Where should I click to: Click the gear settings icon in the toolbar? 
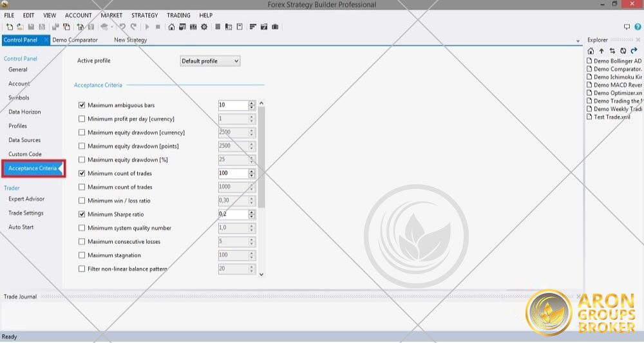[x=204, y=27]
